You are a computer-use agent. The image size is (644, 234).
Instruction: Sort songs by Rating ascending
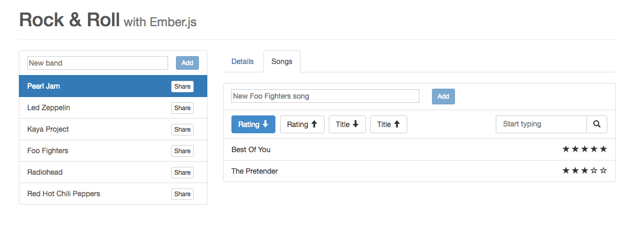point(302,124)
